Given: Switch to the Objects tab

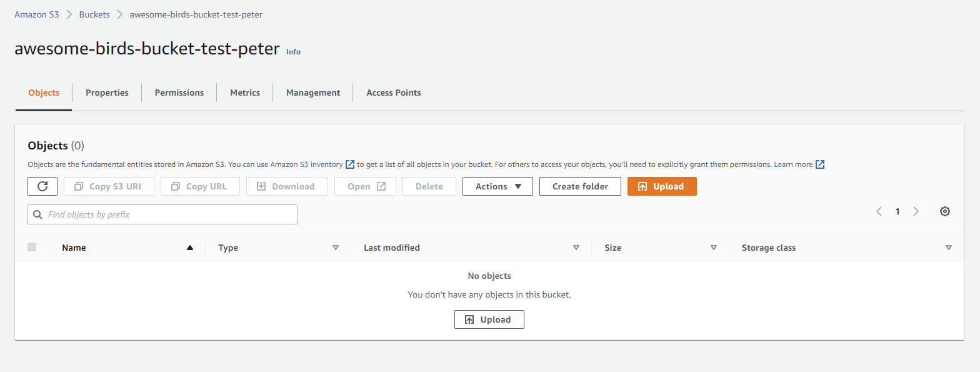Looking at the screenshot, I should click(44, 93).
